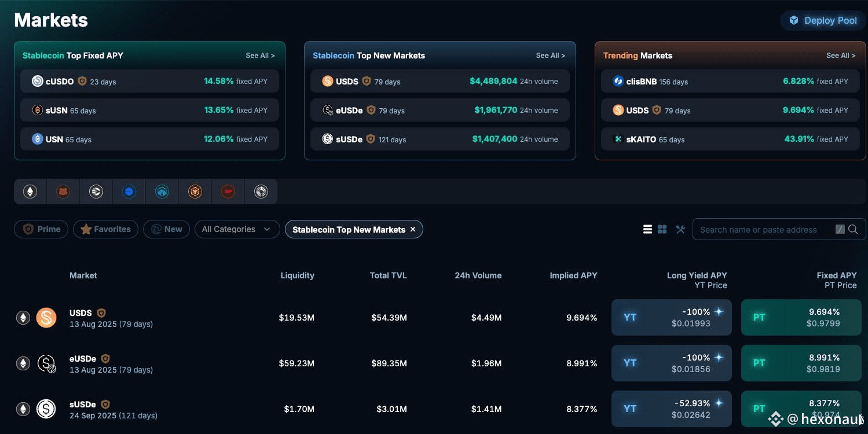Filter by the blue Base chain icon

click(129, 192)
